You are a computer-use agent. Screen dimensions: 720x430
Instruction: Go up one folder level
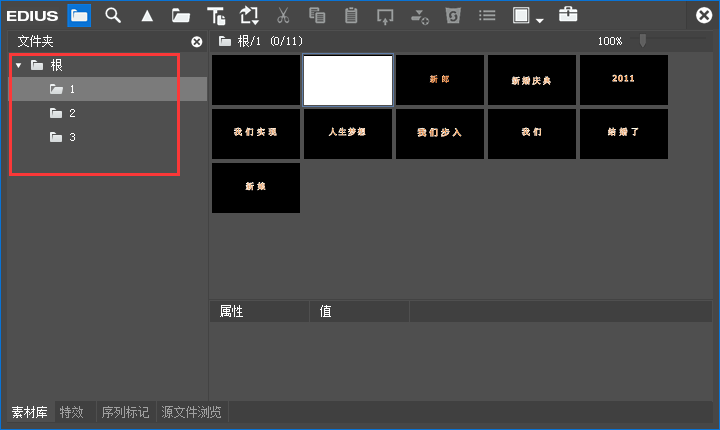click(x=146, y=15)
